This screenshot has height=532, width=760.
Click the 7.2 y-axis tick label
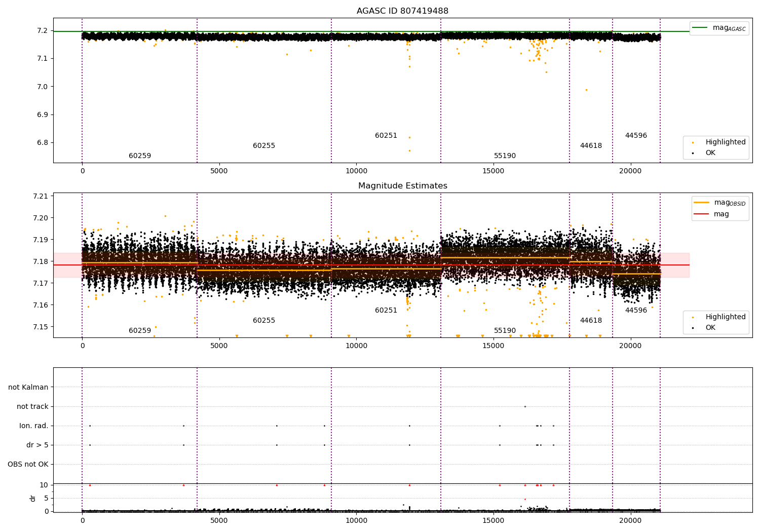[42, 31]
